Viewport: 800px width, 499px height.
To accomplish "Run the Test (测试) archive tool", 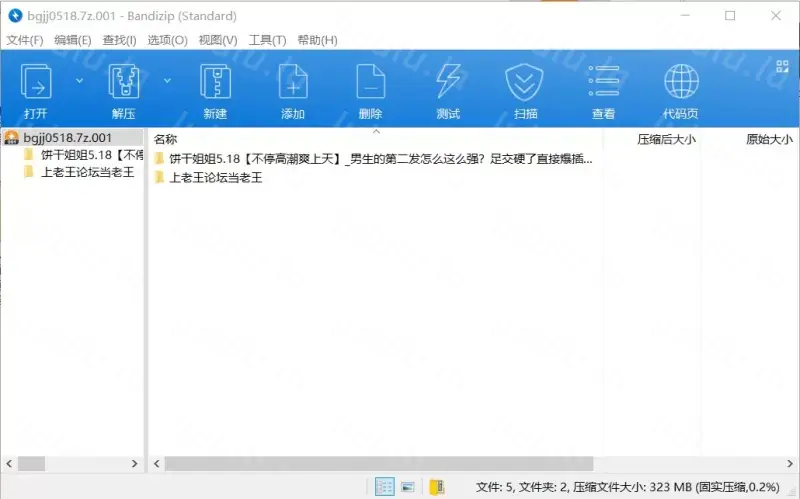I will (x=448, y=82).
